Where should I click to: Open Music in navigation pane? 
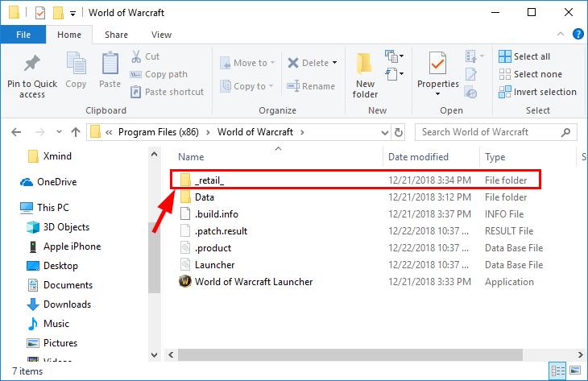click(x=48, y=323)
